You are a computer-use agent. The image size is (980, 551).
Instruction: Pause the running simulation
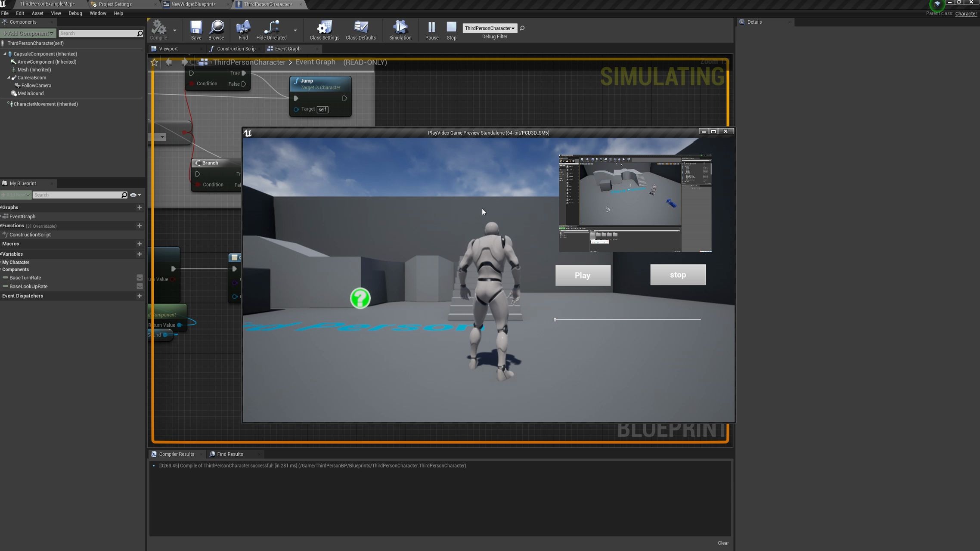coord(431,30)
